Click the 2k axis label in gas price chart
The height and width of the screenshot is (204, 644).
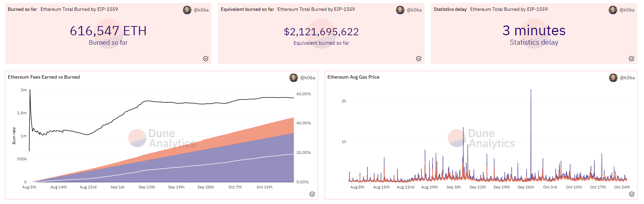[344, 101]
